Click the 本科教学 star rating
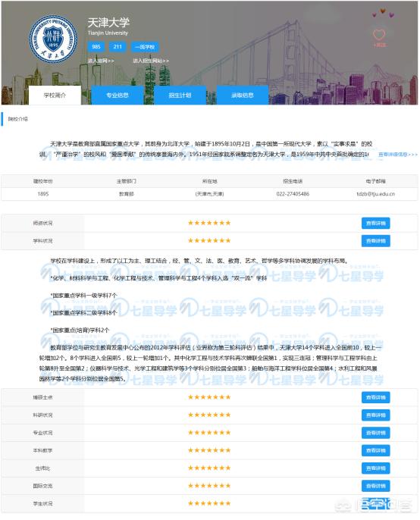Viewport: 420px width, 520px height. [209, 450]
